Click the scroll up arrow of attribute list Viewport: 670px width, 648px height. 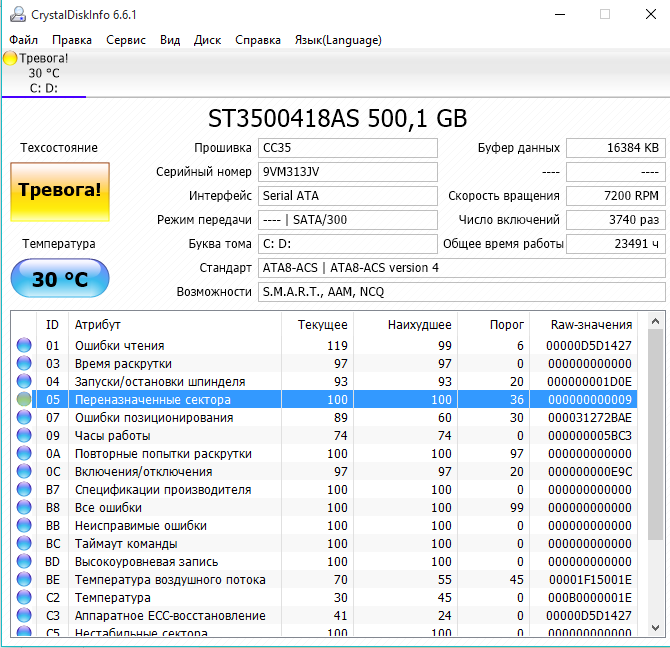656,321
